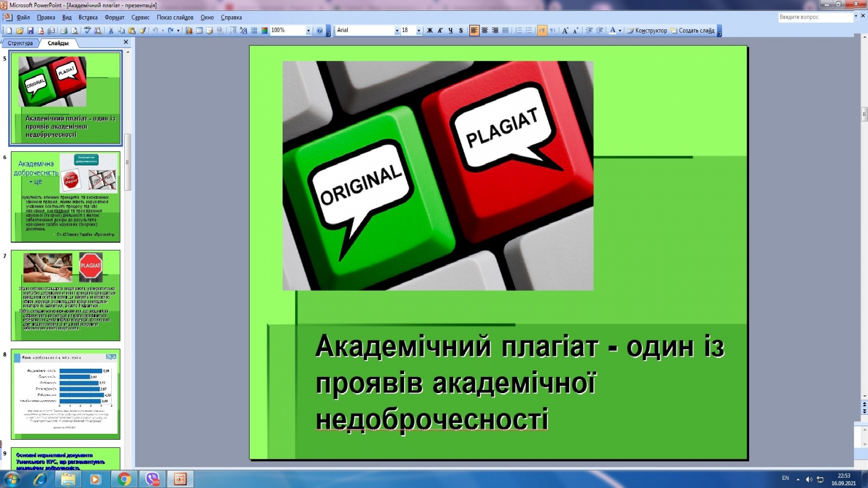Toggle italic formatting (К button)

440,30
